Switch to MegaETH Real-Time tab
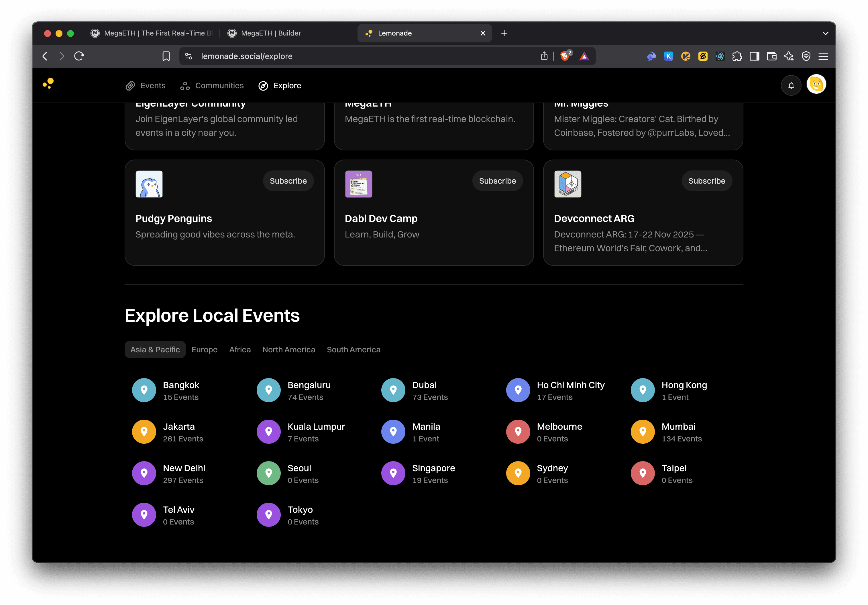Image resolution: width=868 pixels, height=605 pixels. point(151,33)
